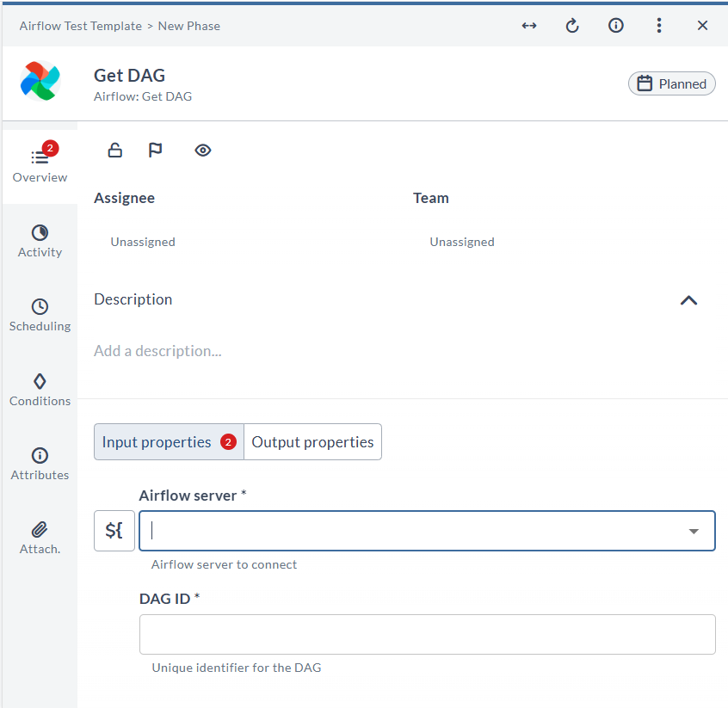Open the Airflow server dropdown arrow

click(694, 532)
